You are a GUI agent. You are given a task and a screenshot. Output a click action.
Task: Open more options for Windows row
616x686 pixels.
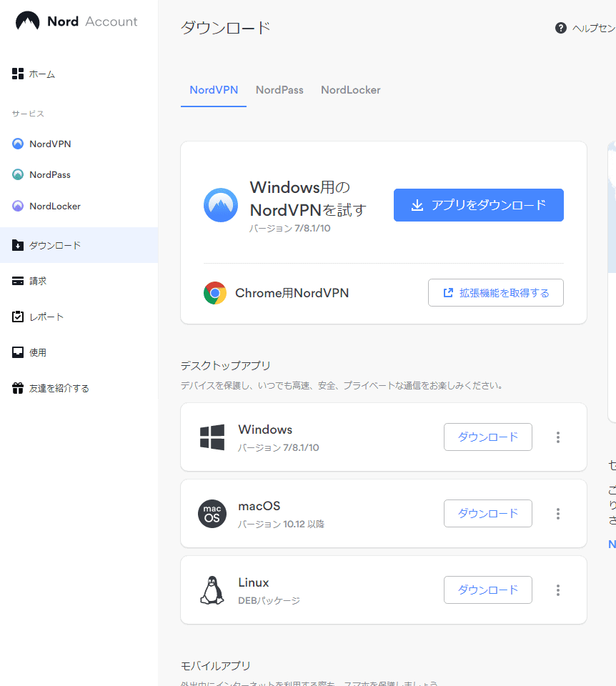point(558,437)
